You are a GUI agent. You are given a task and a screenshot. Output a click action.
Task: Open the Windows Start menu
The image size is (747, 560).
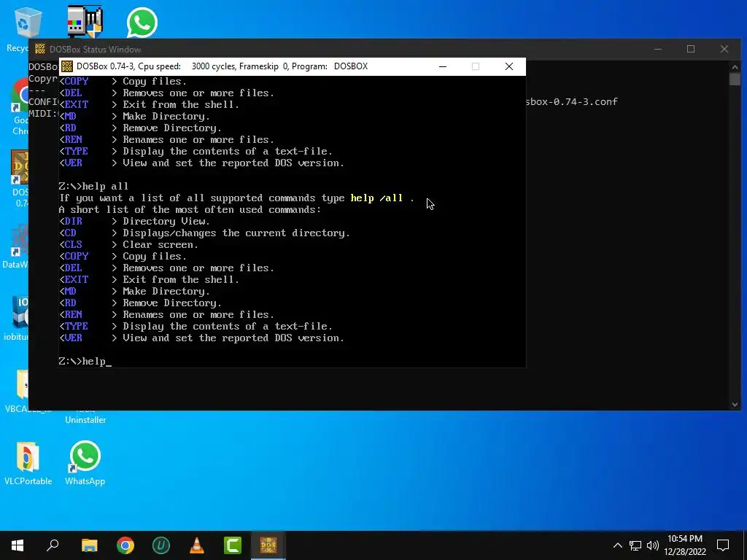point(18,545)
